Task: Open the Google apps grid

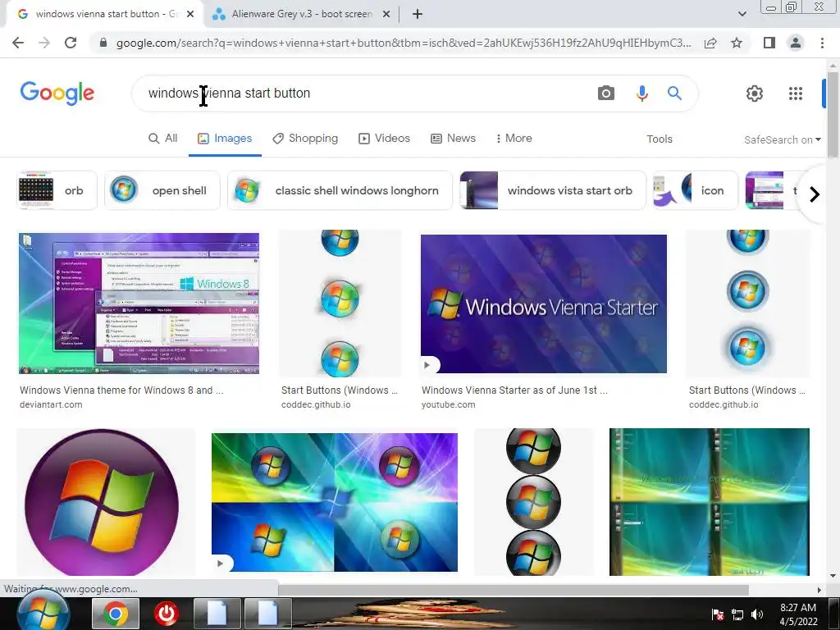Action: coord(796,94)
